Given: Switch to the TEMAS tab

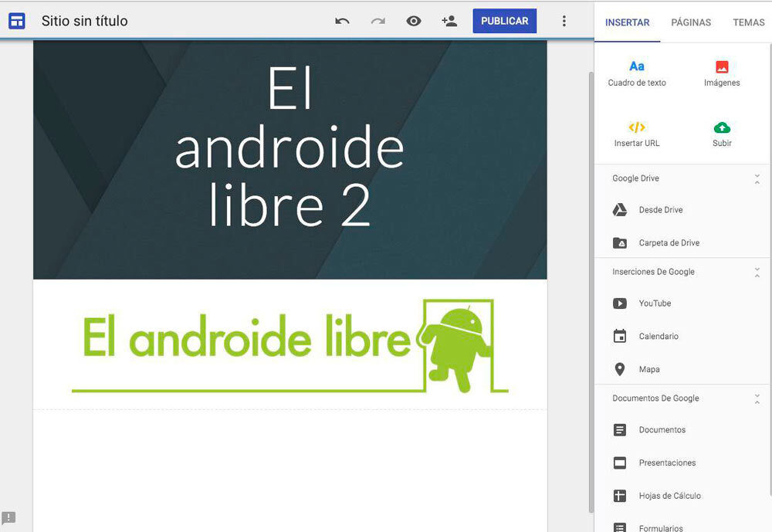Looking at the screenshot, I should (748, 22).
